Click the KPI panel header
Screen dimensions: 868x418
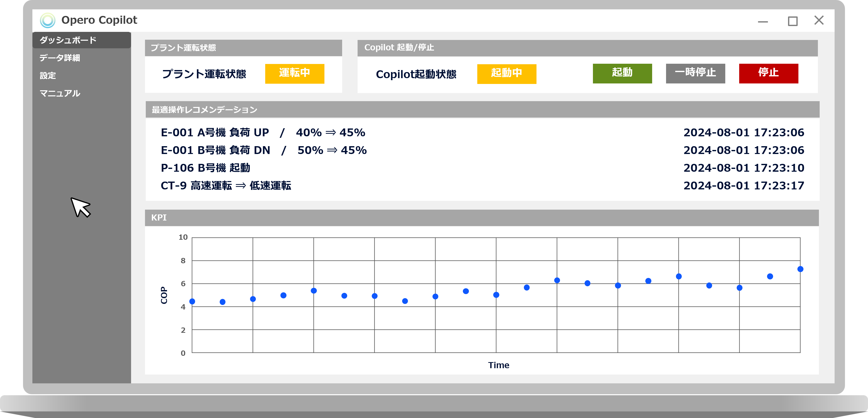[x=482, y=217]
